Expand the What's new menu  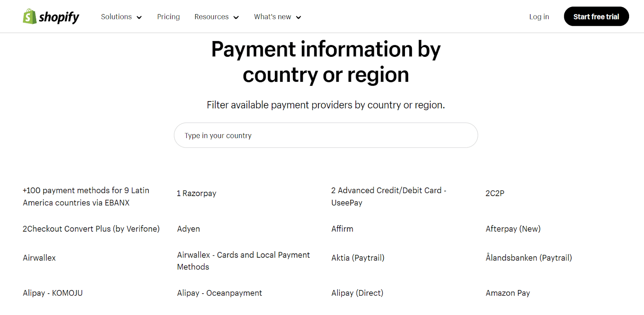pos(277,17)
